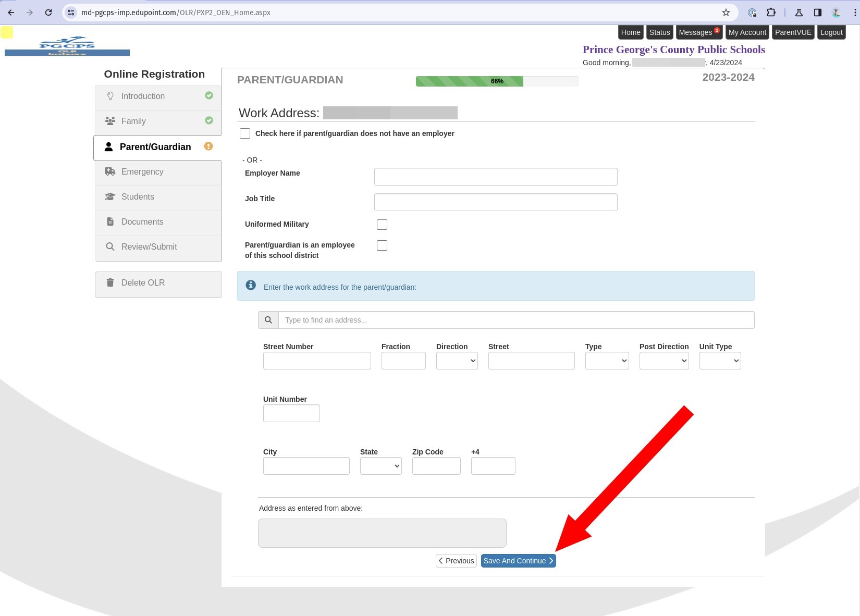Check parent is school district employee
This screenshot has width=860, height=616.
pos(382,245)
